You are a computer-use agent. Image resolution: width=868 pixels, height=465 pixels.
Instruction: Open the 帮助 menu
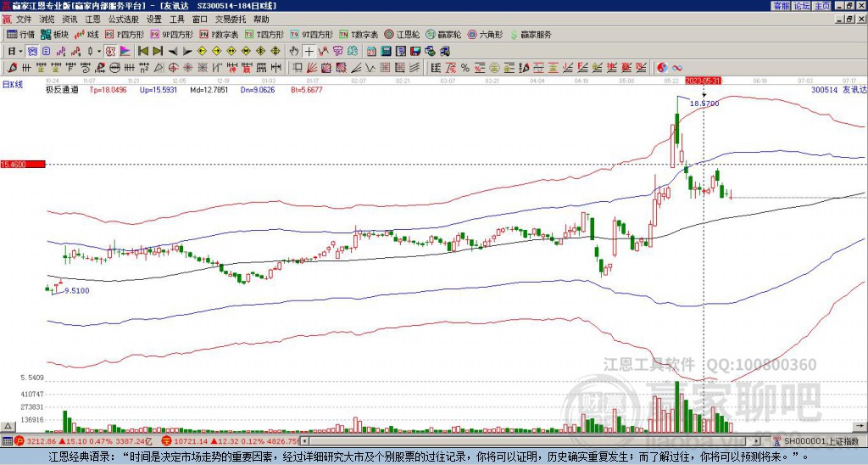pos(261,20)
